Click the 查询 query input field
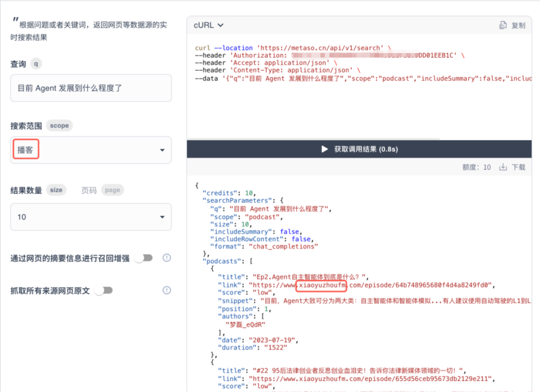The height and width of the screenshot is (392, 540). [x=91, y=88]
